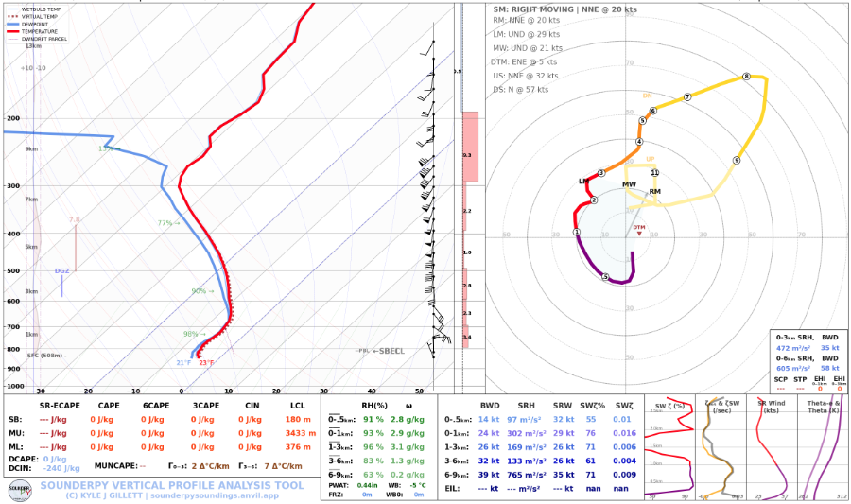
Task: Click the DGZ label on the Skew-T
Action: (61, 270)
